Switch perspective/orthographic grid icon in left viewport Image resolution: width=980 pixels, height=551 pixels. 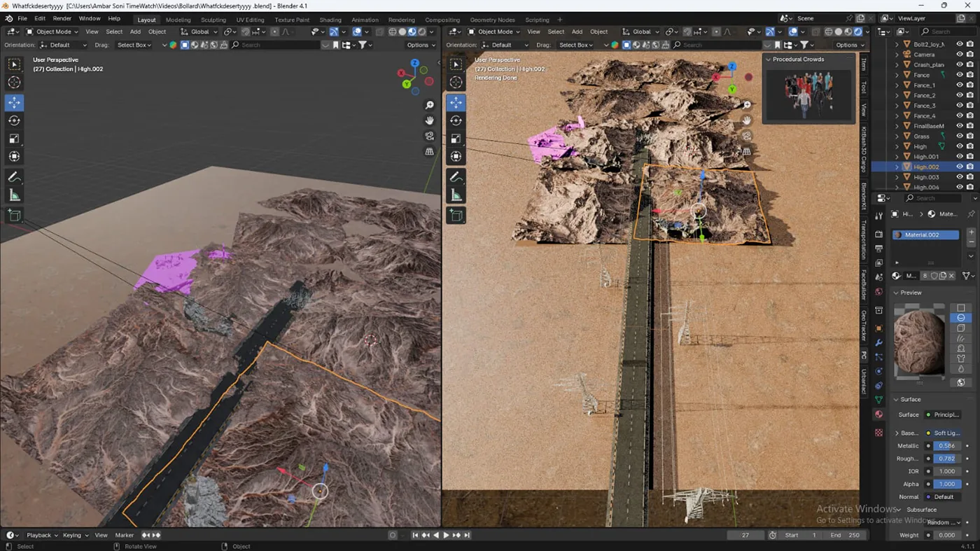(x=430, y=151)
